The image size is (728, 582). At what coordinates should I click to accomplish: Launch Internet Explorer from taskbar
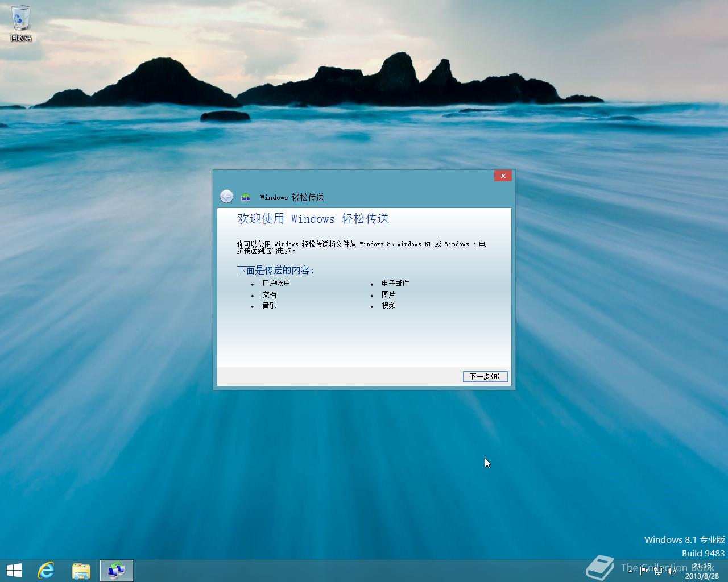click(x=46, y=570)
